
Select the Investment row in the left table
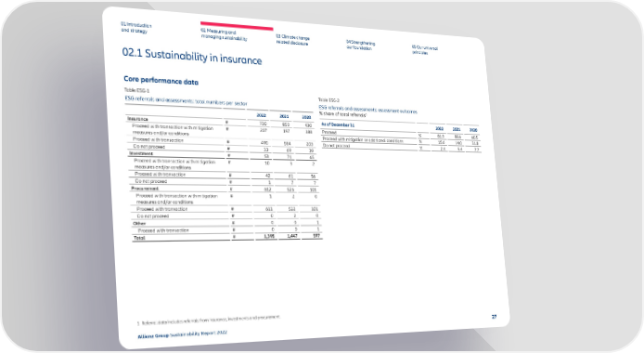coord(222,154)
